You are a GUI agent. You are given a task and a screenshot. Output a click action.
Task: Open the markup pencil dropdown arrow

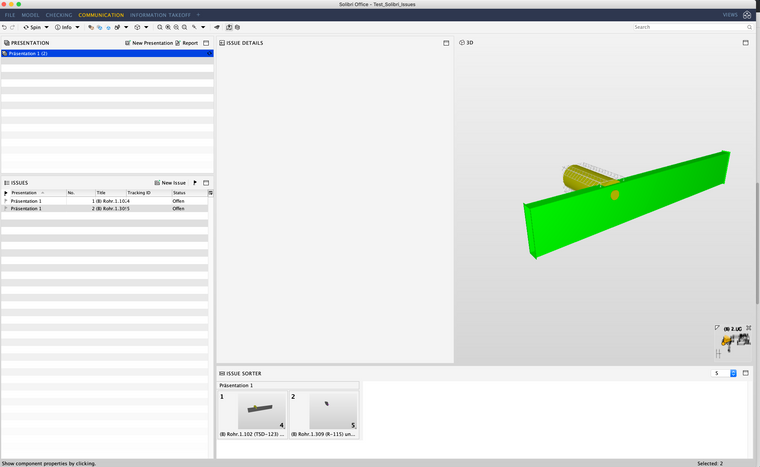[x=203, y=27]
